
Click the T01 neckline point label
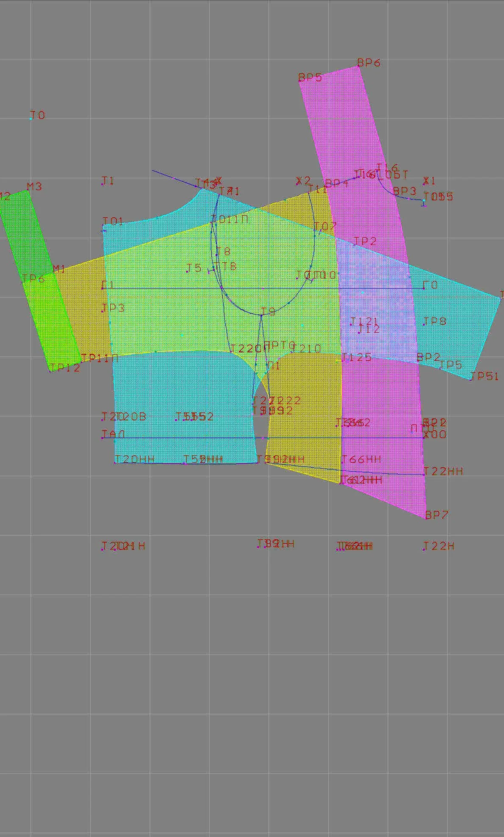(x=113, y=221)
